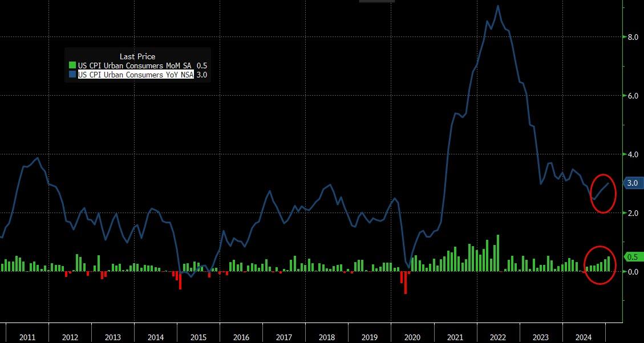Select the highlighted "US CPI Urban Consumers YoY NSA" label
644x343 pixels.
point(136,75)
